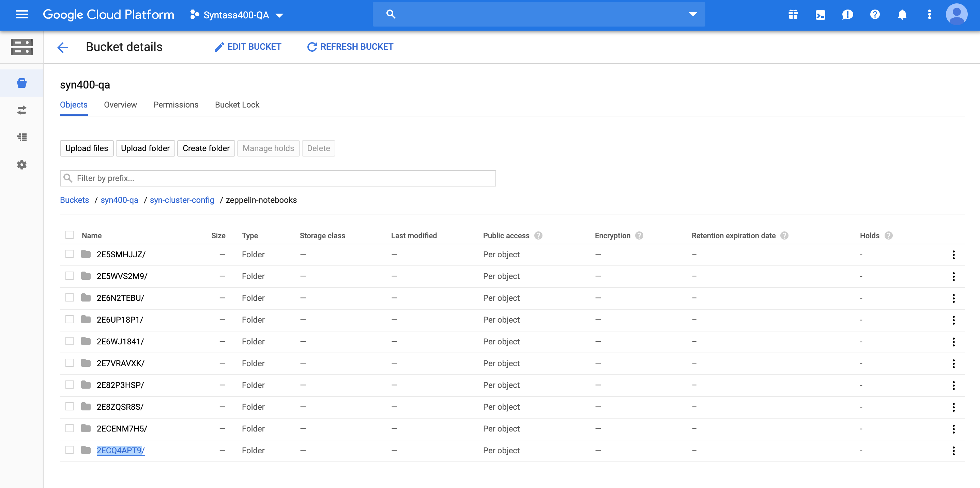Open the hamburger navigation menu
This screenshot has height=488, width=980.
click(22, 14)
